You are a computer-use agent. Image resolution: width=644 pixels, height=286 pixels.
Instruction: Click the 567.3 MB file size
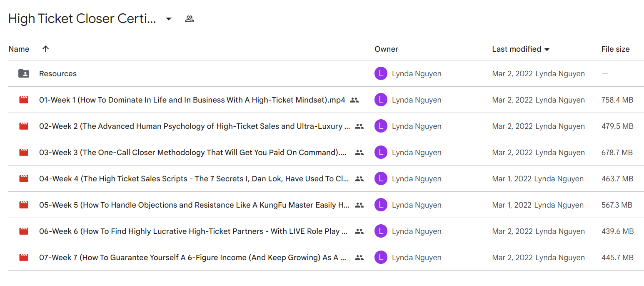coord(617,205)
